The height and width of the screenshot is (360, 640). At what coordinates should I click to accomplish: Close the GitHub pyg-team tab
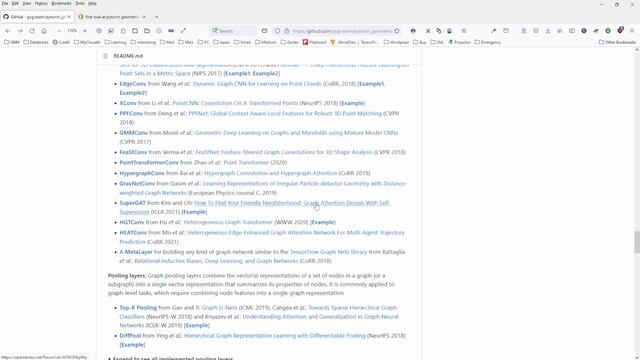tap(69, 17)
